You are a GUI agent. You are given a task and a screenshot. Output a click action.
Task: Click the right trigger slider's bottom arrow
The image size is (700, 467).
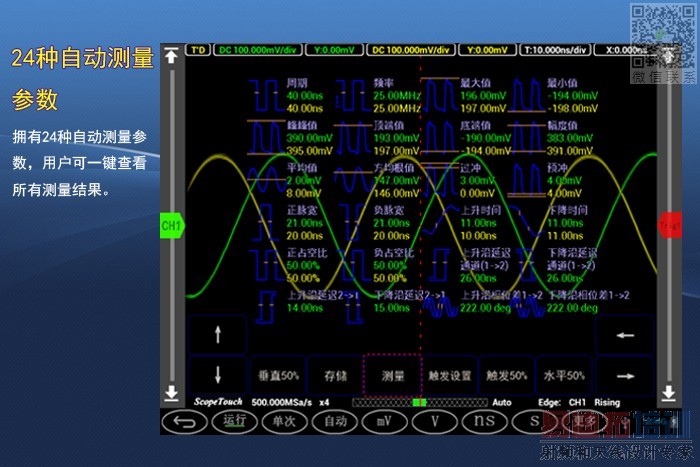coord(668,392)
